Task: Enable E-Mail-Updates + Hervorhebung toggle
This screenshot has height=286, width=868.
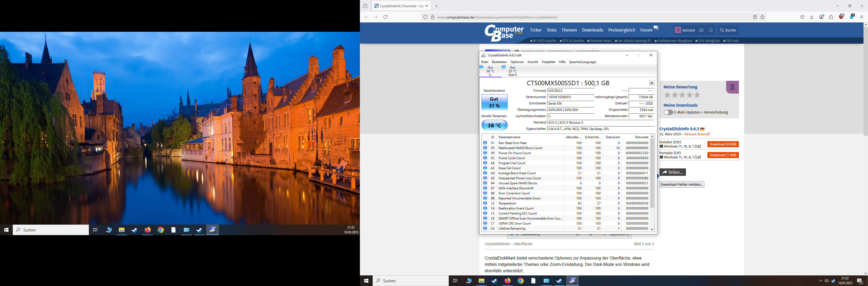Action: (668, 112)
